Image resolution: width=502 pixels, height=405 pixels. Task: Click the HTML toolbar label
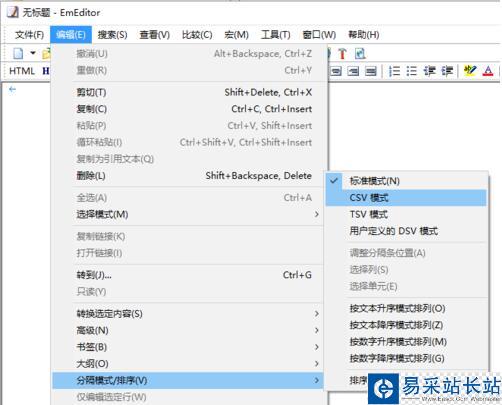point(22,71)
